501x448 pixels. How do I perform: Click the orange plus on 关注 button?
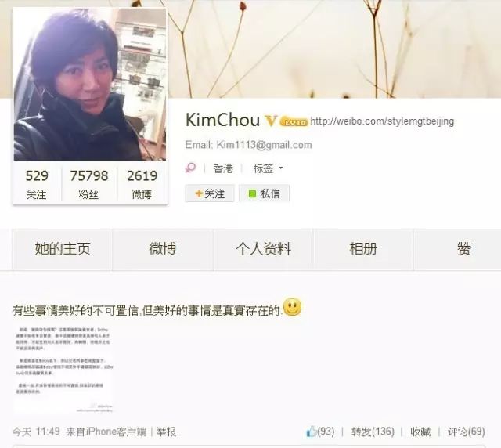pos(199,193)
